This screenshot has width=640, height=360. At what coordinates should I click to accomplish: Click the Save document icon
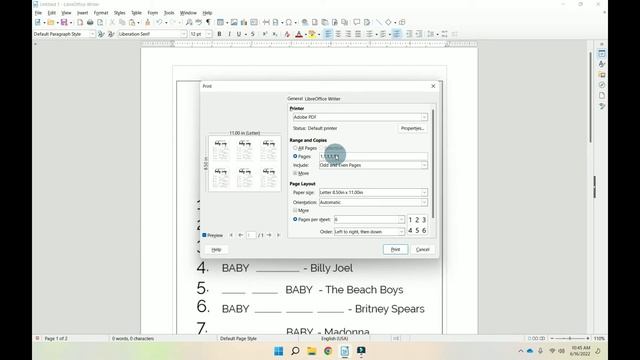pyautogui.click(x=64, y=22)
